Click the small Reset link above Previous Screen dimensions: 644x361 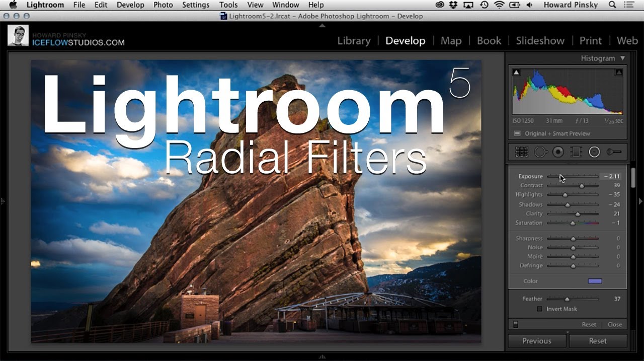tap(589, 325)
